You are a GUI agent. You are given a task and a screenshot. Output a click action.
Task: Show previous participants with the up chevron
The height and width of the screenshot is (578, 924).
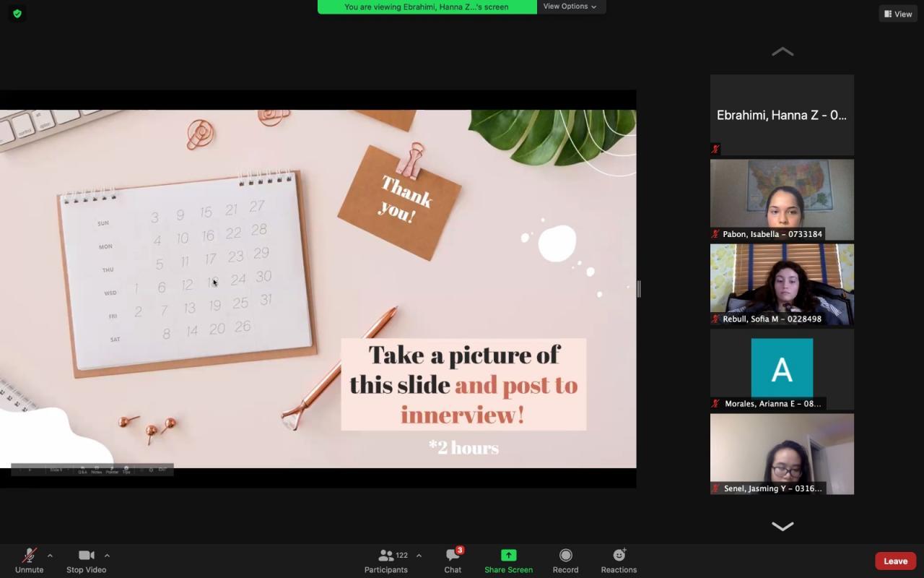point(782,51)
